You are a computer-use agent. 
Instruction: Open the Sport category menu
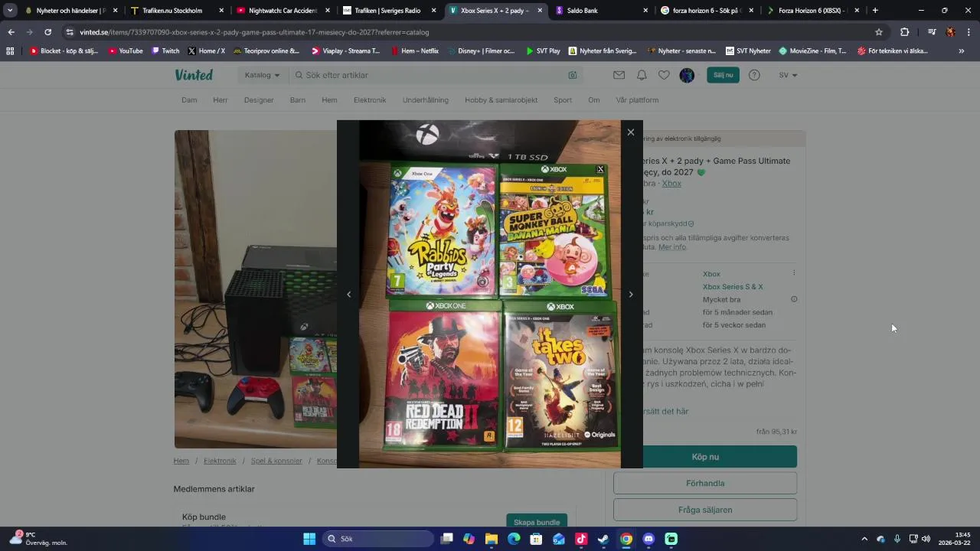[563, 100]
